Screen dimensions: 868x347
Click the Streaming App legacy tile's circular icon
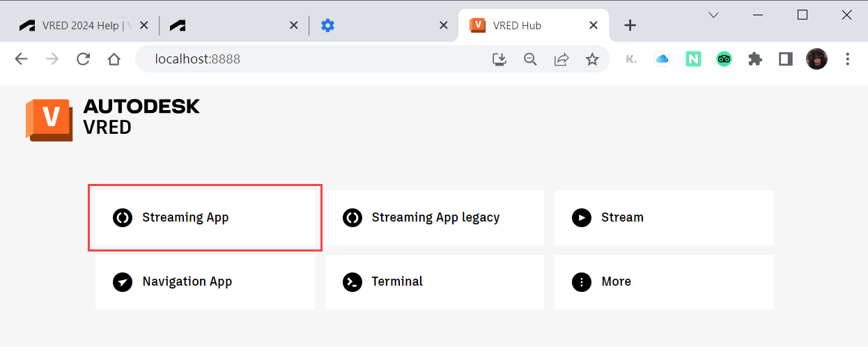(x=352, y=217)
